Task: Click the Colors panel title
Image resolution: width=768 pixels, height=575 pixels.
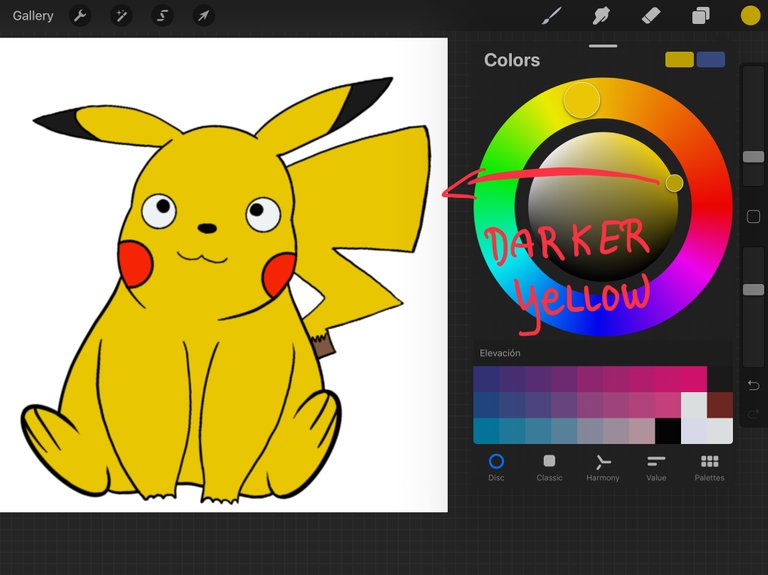Action: click(512, 60)
